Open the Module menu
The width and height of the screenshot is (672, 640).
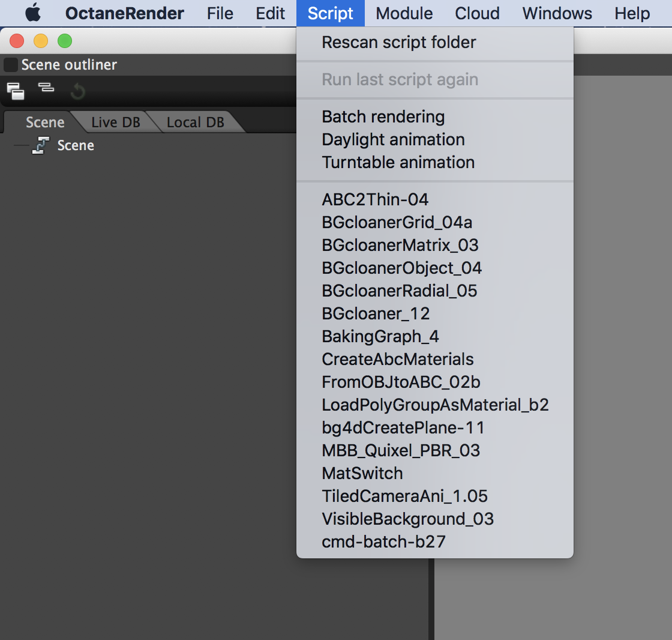pyautogui.click(x=404, y=13)
